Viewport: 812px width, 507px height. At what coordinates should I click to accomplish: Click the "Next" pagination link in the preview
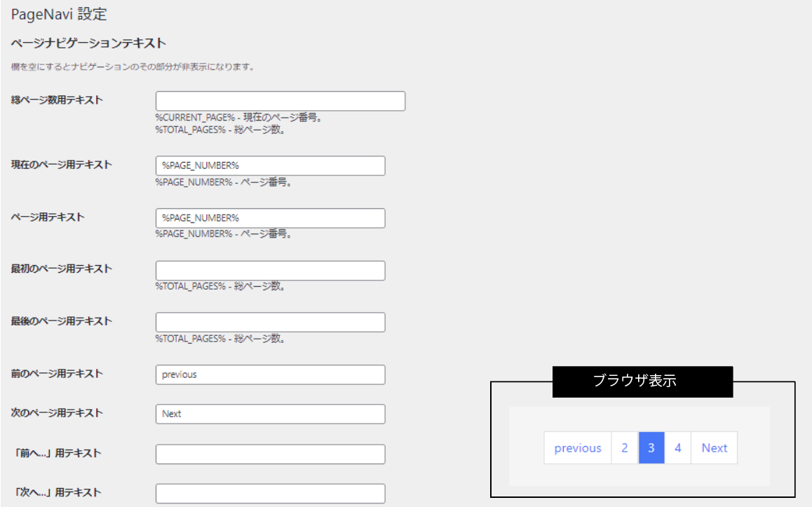click(715, 448)
